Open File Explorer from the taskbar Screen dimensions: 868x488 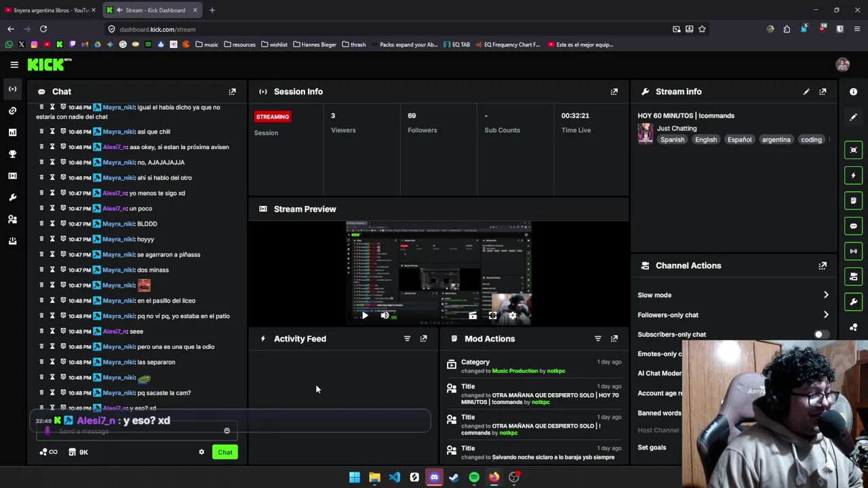tap(374, 477)
